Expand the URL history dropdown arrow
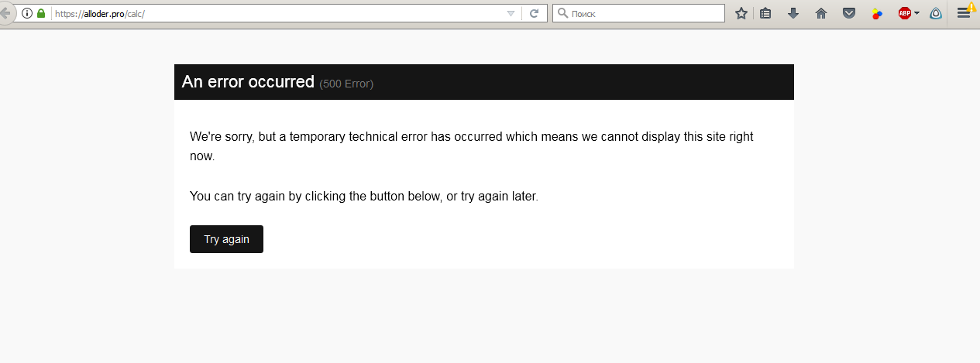The height and width of the screenshot is (363, 980). pos(510,13)
